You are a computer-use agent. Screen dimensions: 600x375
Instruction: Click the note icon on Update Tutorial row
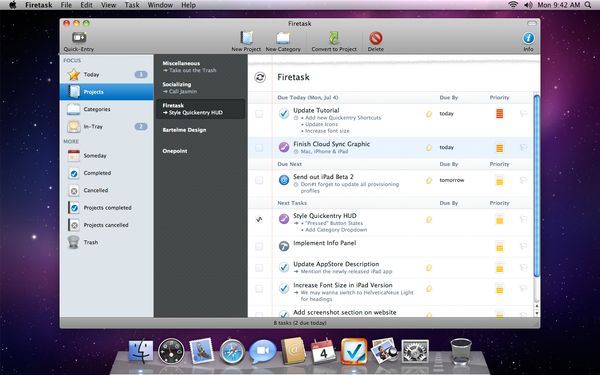point(429,114)
